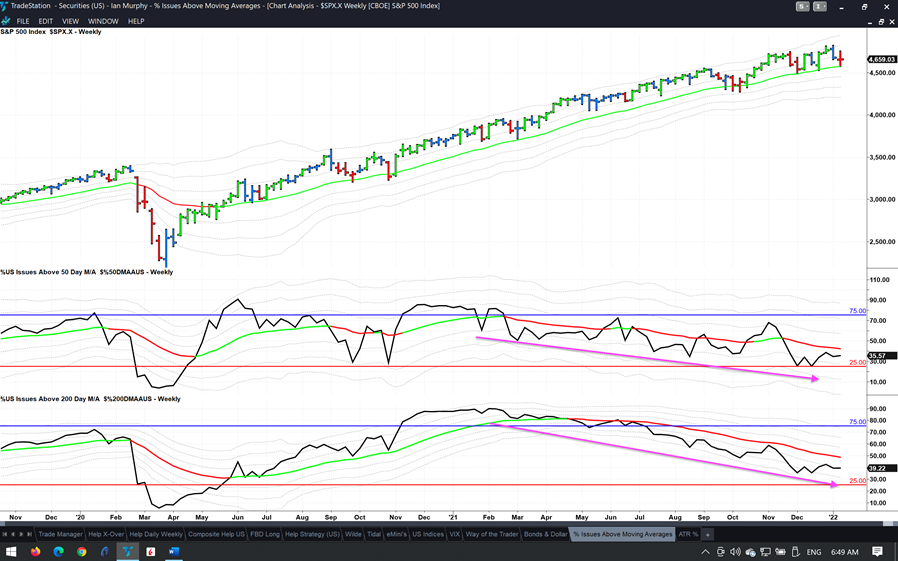The image size is (898, 561).
Task: Open the I interval link button
Action: coord(820,6)
